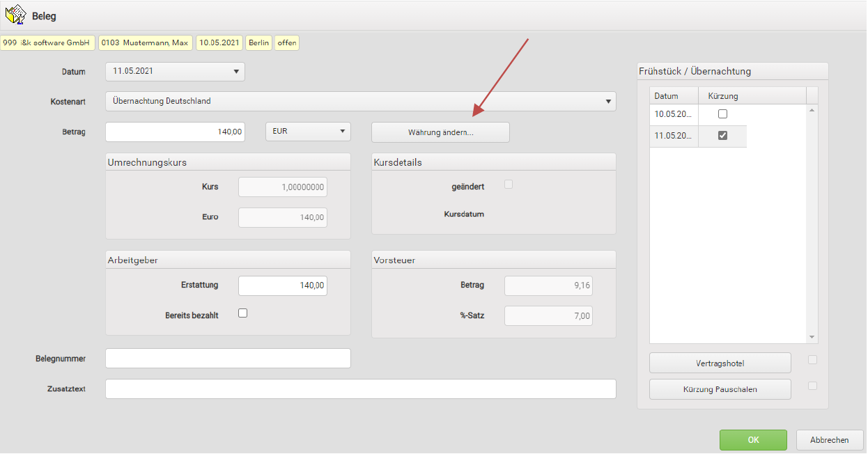Enable the Bereits bezahlt checkbox
This screenshot has height=454, width=868.
click(x=243, y=313)
